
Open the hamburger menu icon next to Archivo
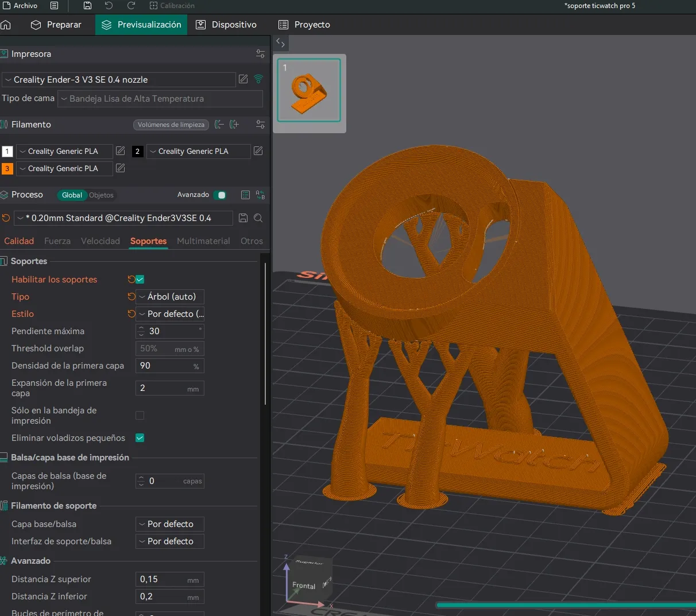[54, 6]
